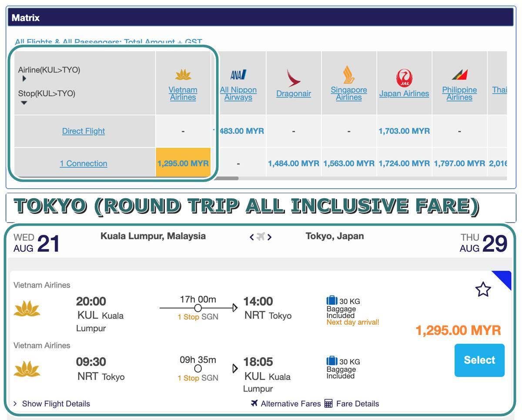Click the matrix horizontal scrollbar
The height and width of the screenshot is (420, 522).
(x=227, y=178)
